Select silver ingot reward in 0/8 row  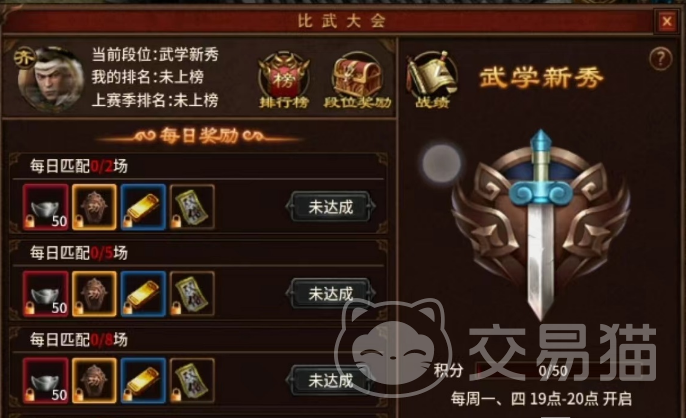click(46, 380)
